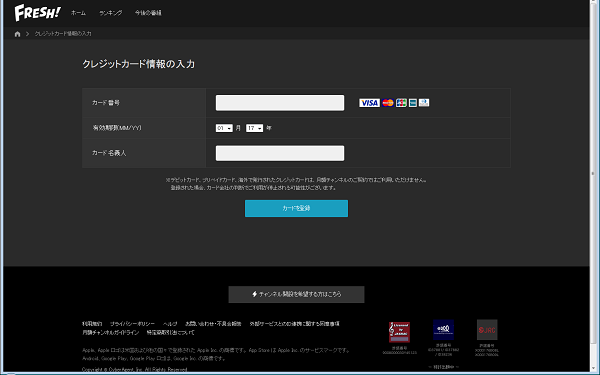Click the JCB card logo
This screenshot has height=375, width=600.
[401, 103]
